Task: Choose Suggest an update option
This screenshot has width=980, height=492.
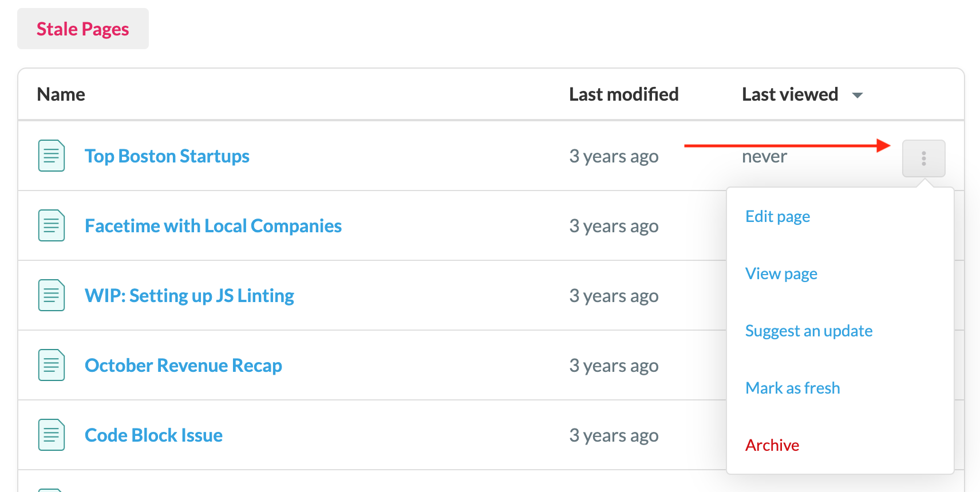Action: pos(808,331)
